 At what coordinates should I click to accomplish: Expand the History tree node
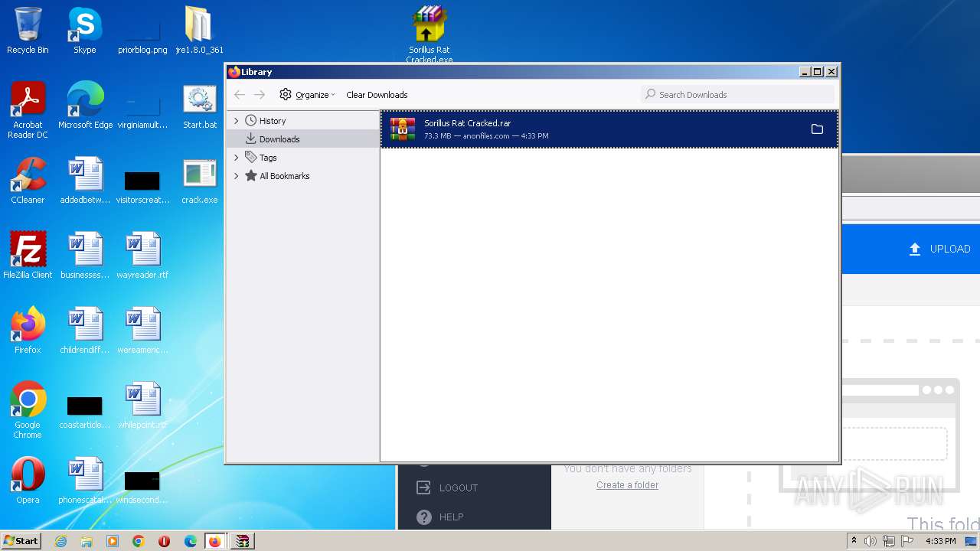point(236,121)
